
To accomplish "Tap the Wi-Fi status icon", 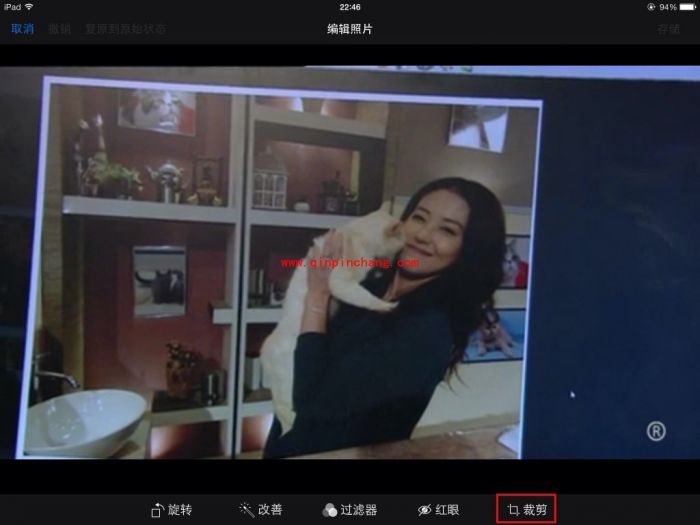I will pos(29,7).
